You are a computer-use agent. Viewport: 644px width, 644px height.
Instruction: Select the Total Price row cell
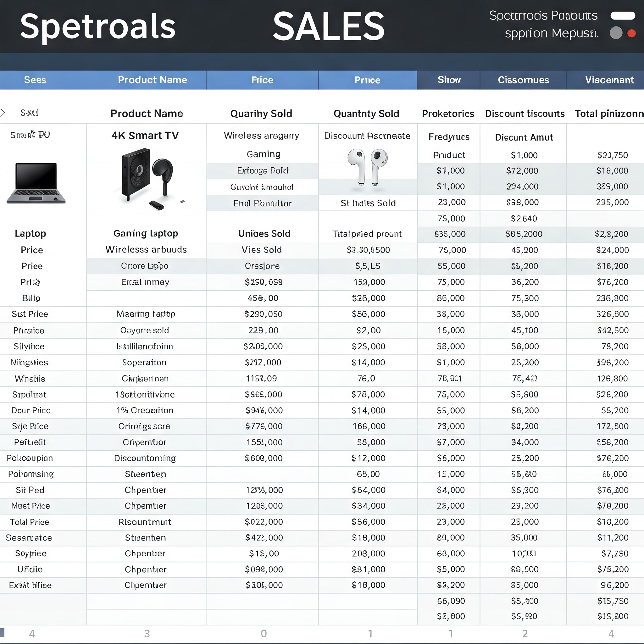click(30, 522)
